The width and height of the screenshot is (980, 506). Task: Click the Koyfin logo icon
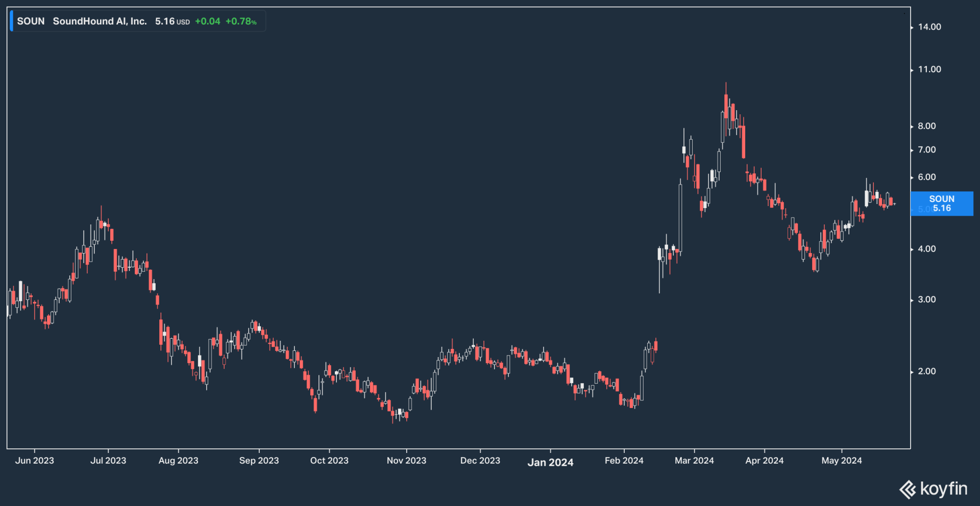[x=908, y=490]
